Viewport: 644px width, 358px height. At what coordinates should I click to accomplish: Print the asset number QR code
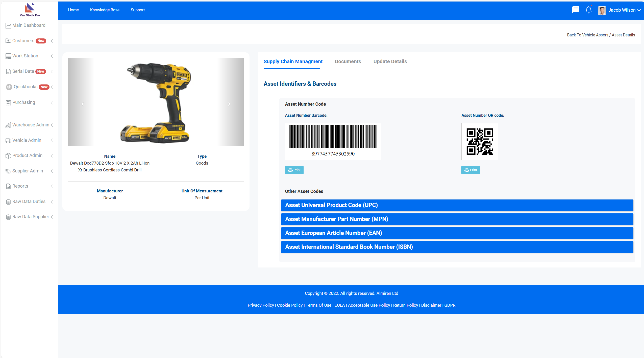coord(471,170)
